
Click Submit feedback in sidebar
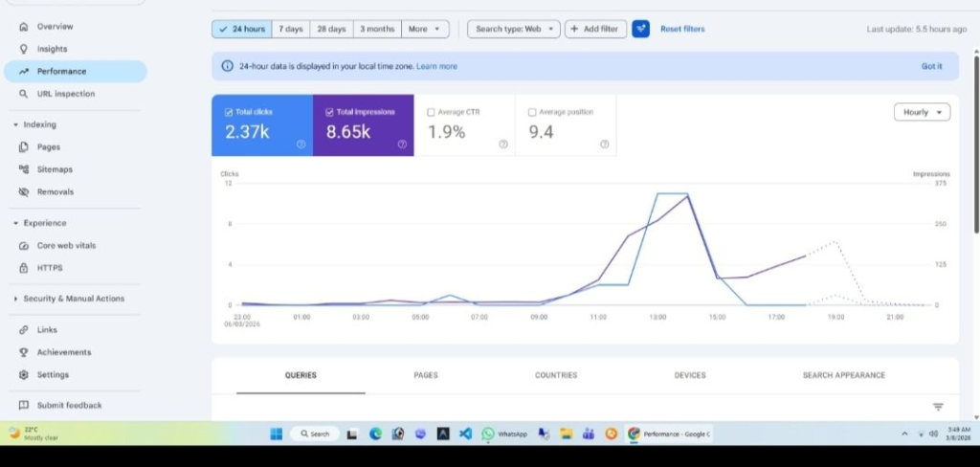(x=69, y=406)
